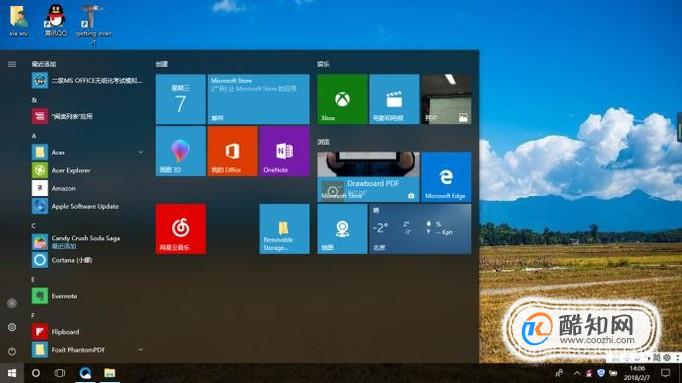The width and height of the screenshot is (682, 383).
Task: Open the taskbar clock showing 14:06
Action: (637, 373)
